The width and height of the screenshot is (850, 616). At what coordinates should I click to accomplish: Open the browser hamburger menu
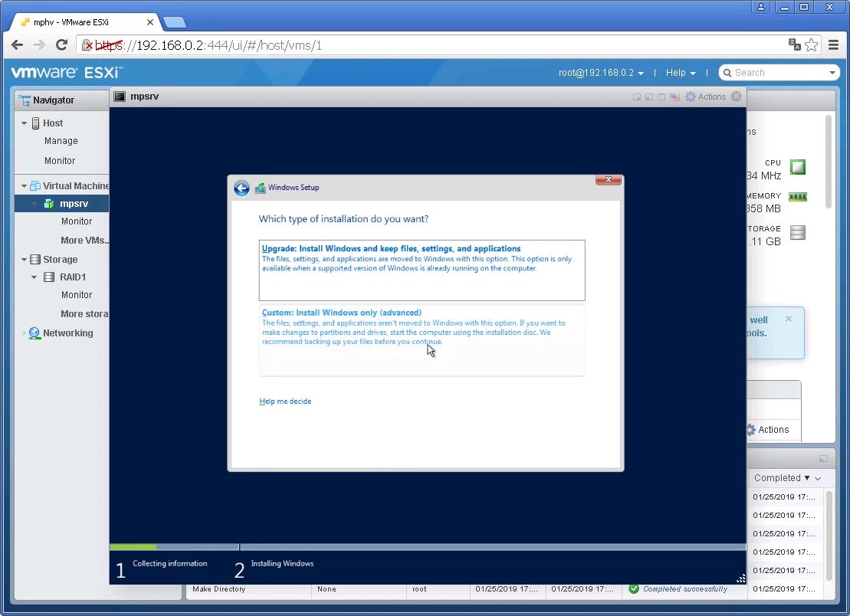click(834, 45)
